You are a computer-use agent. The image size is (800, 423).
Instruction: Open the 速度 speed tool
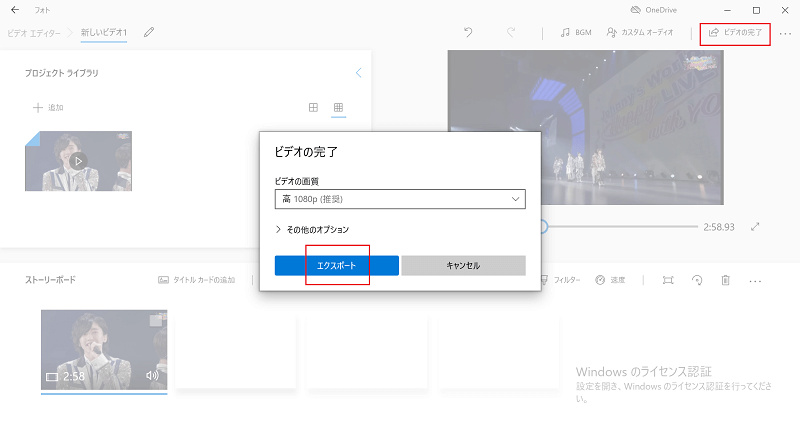(x=610, y=280)
